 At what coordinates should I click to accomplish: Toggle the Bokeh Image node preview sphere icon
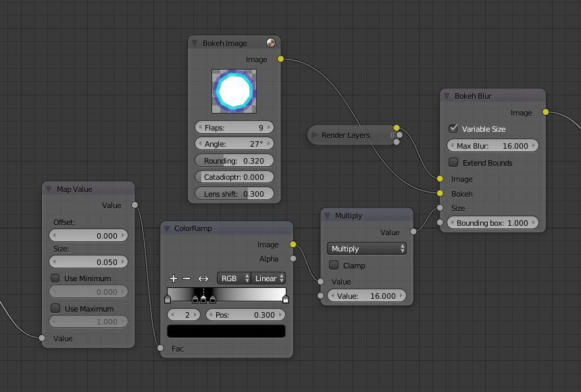(271, 43)
